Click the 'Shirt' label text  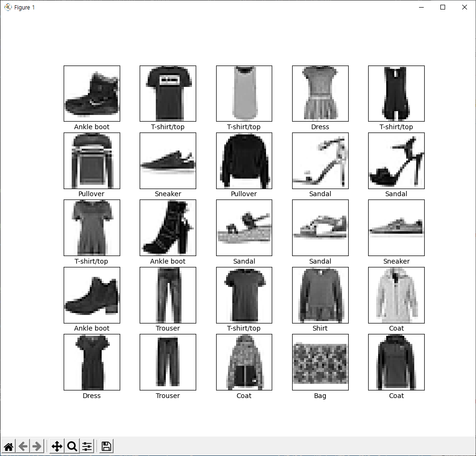point(320,328)
